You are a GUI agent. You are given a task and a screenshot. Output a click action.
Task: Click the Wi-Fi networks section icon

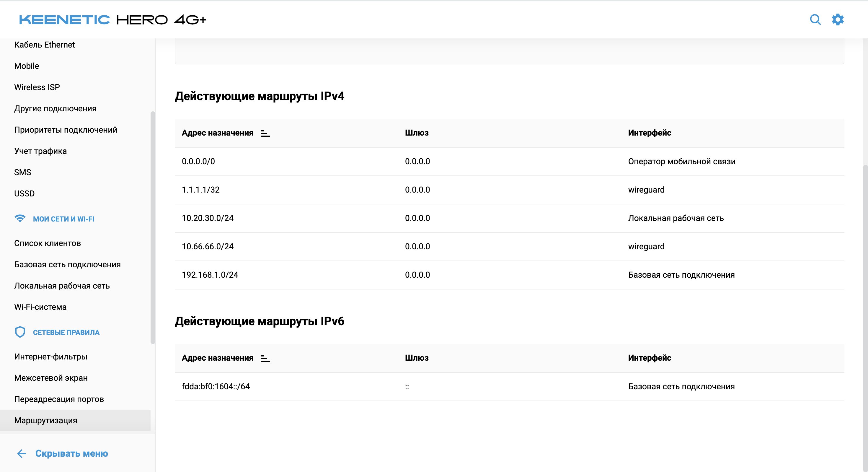pos(20,219)
